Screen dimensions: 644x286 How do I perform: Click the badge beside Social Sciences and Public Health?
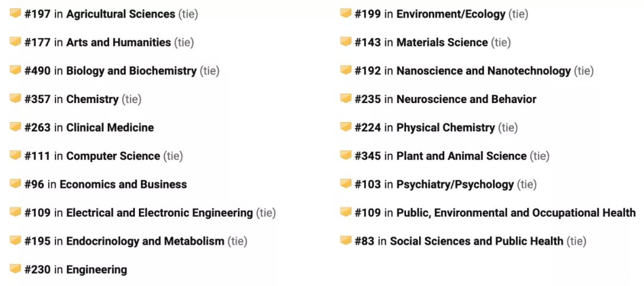pyautogui.click(x=345, y=241)
